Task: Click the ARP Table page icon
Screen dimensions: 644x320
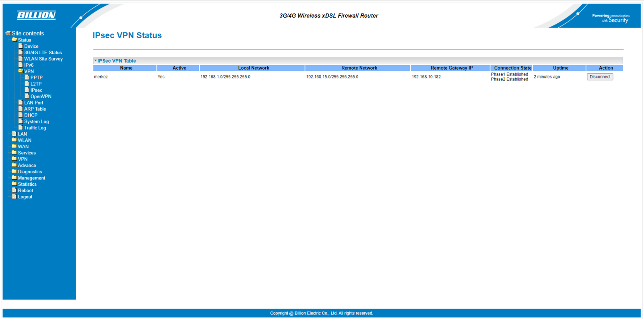Action: pyautogui.click(x=21, y=109)
